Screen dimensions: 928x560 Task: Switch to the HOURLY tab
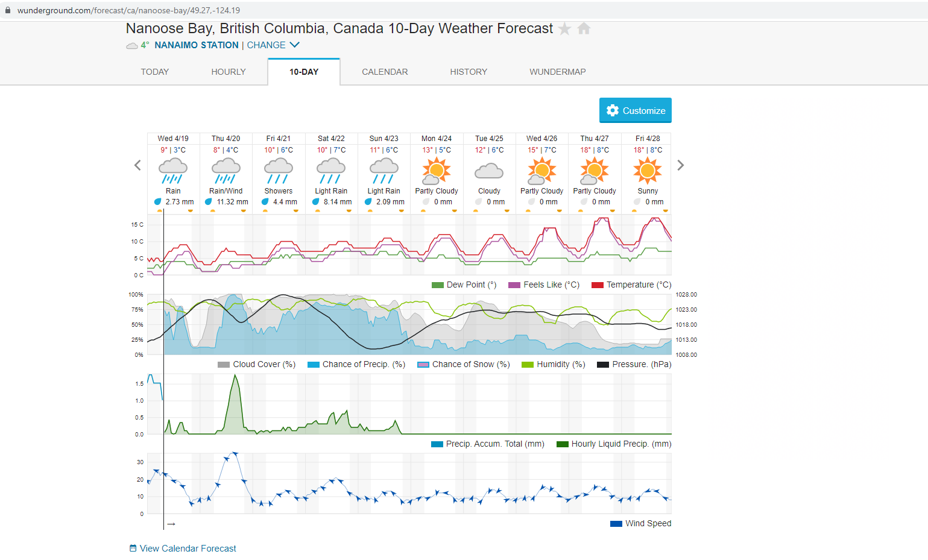pyautogui.click(x=229, y=72)
